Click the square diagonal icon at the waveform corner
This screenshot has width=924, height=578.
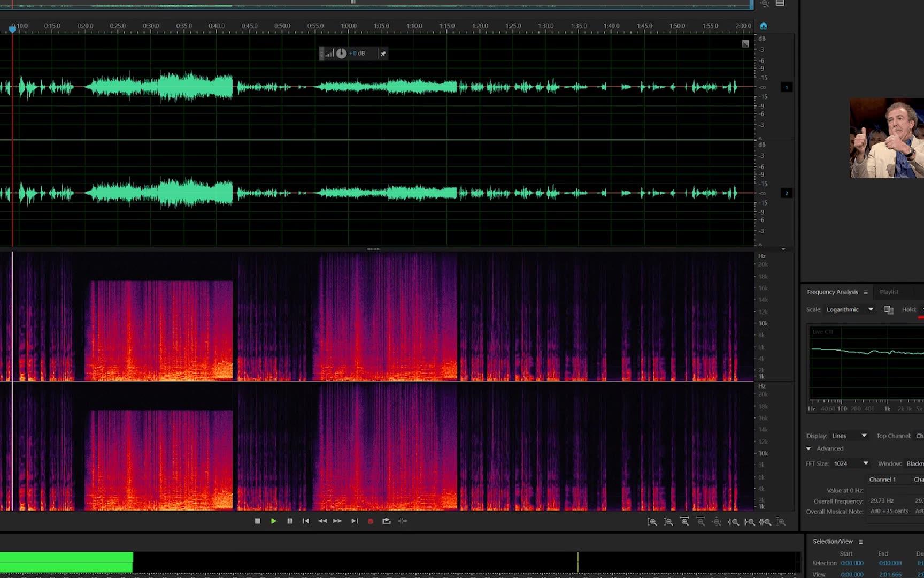pyautogui.click(x=745, y=44)
